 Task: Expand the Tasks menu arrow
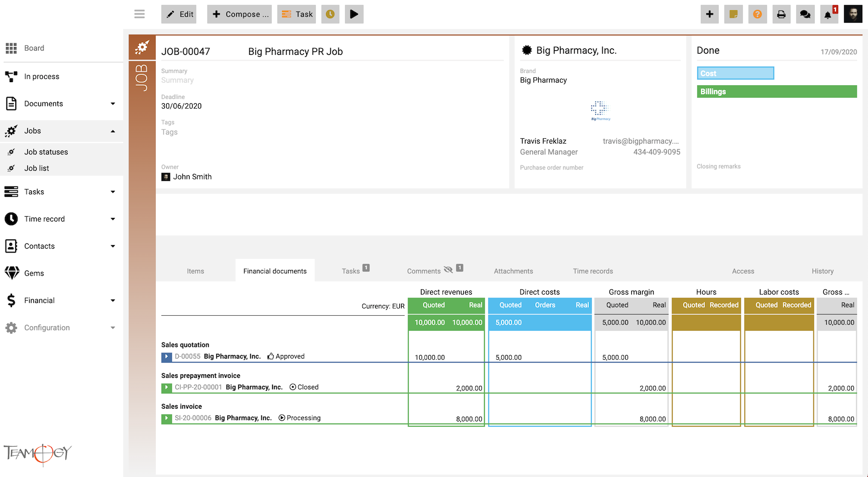tap(113, 192)
